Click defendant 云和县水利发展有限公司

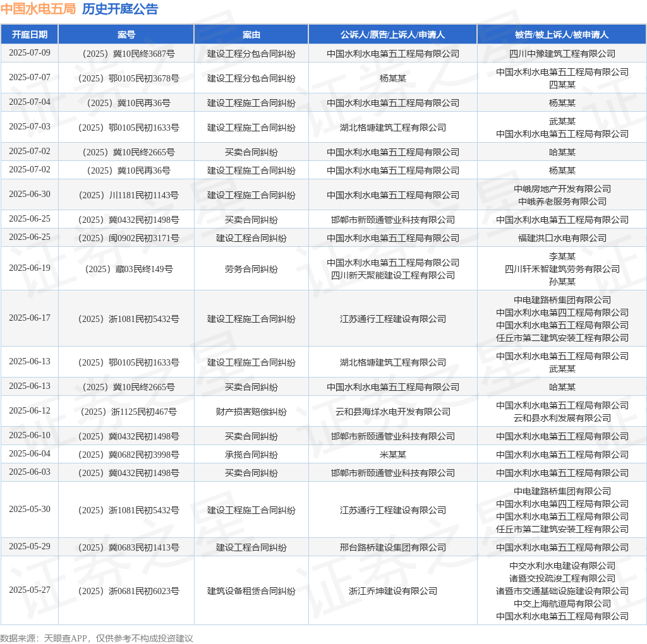pyautogui.click(x=562, y=417)
